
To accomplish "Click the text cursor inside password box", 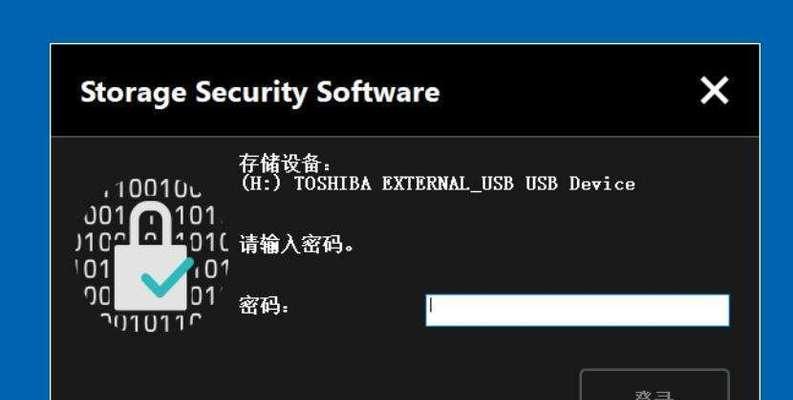I will pyautogui.click(x=431, y=306).
